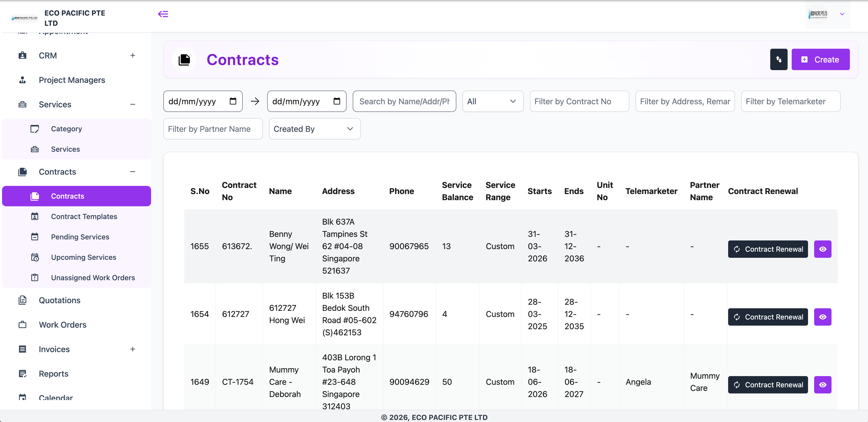Open the Created By dropdown
The image size is (868, 422).
[x=314, y=129]
